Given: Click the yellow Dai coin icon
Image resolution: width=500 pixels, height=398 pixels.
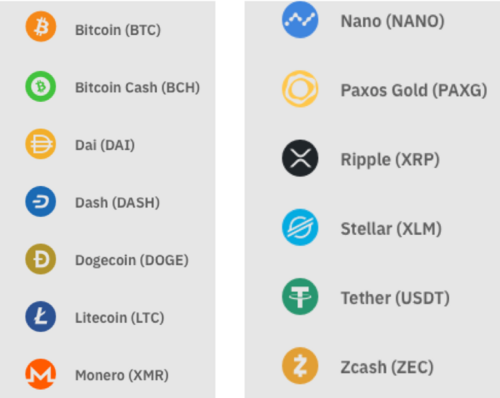Looking at the screenshot, I should click(41, 144).
